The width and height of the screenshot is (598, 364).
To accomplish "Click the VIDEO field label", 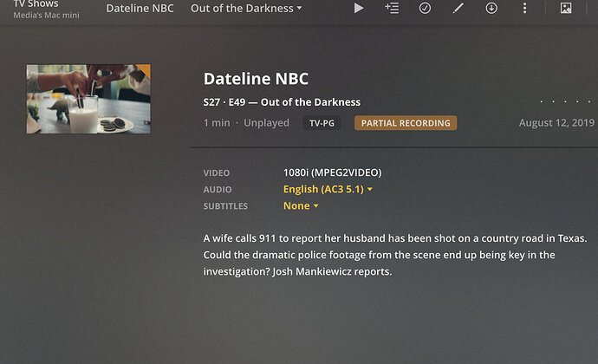I will [217, 173].
